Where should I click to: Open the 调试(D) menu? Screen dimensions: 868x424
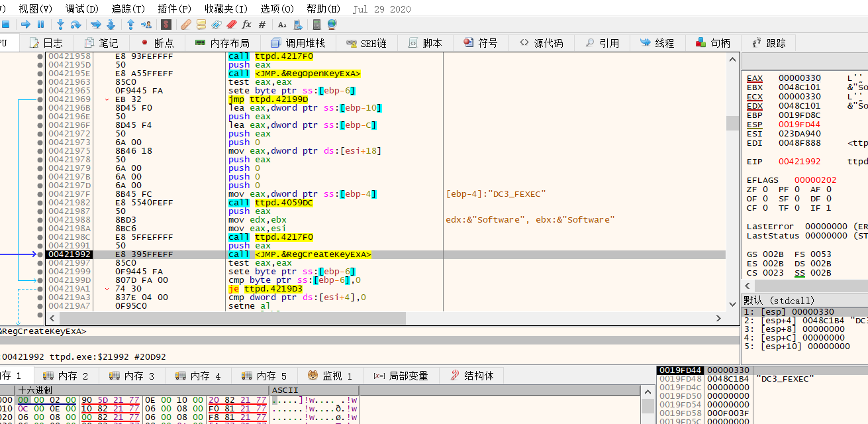pyautogui.click(x=81, y=9)
